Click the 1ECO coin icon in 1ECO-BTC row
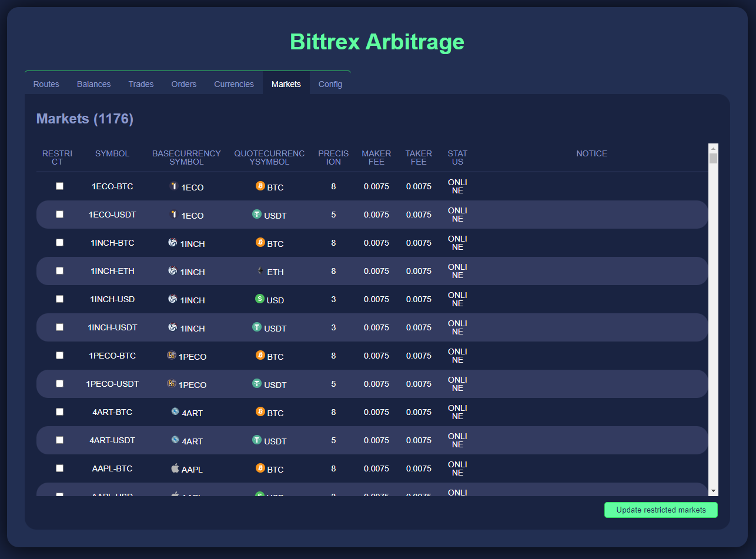The height and width of the screenshot is (559, 756). (x=173, y=186)
